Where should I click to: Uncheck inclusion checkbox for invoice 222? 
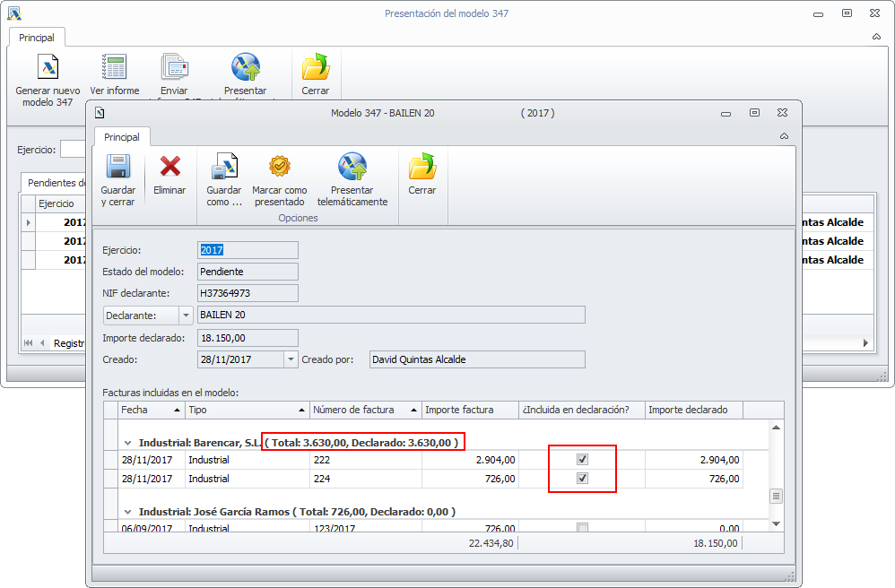pos(582,459)
